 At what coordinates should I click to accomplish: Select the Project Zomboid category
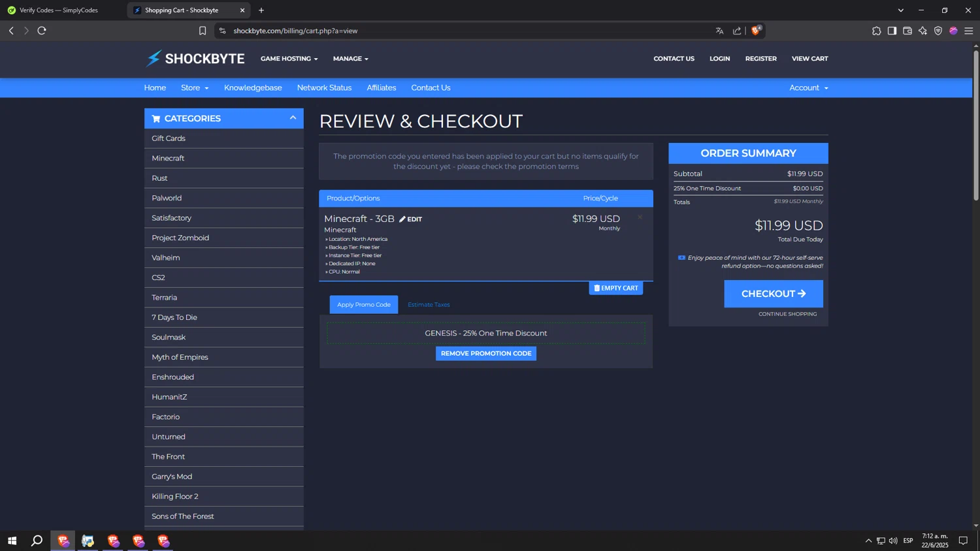pyautogui.click(x=224, y=238)
